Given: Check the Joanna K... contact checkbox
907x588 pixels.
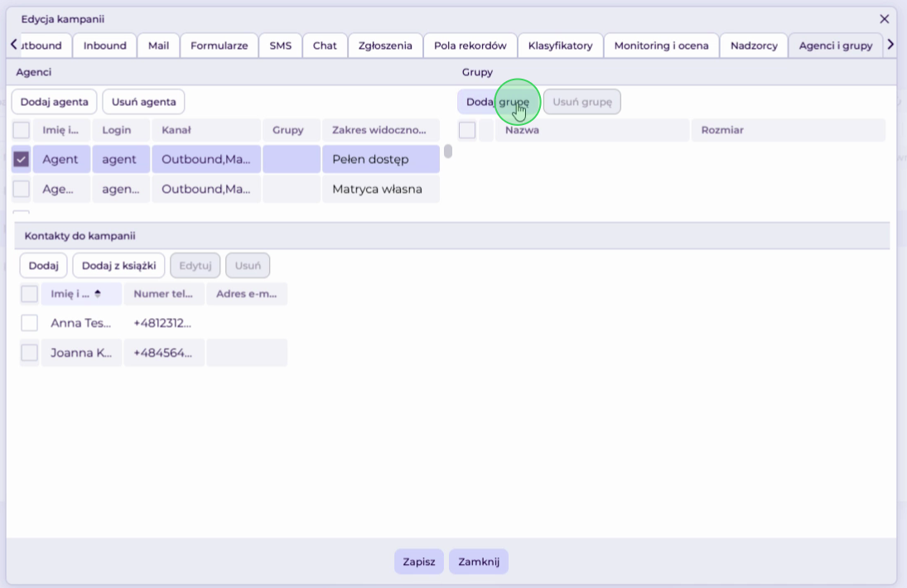Looking at the screenshot, I should pos(30,353).
